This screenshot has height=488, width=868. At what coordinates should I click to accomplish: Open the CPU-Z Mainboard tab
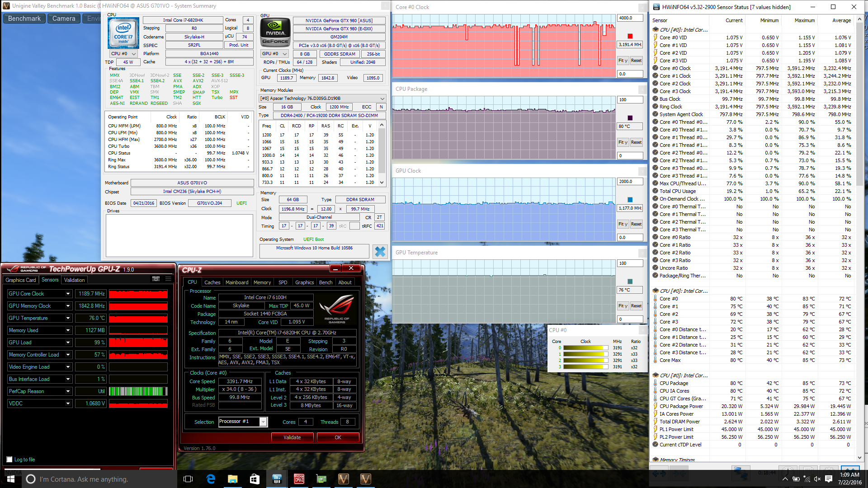point(237,282)
